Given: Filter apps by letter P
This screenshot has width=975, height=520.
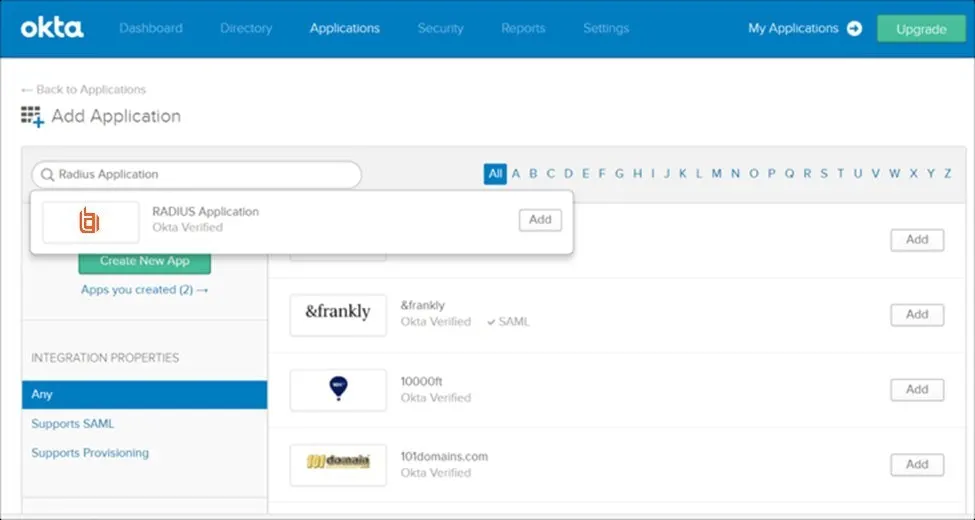Looking at the screenshot, I should coord(772,174).
